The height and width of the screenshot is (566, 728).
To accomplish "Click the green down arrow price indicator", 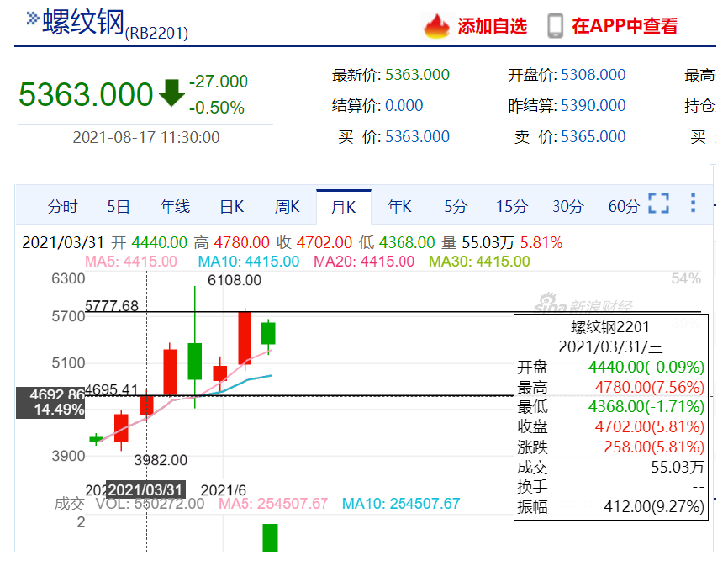I will (x=171, y=93).
